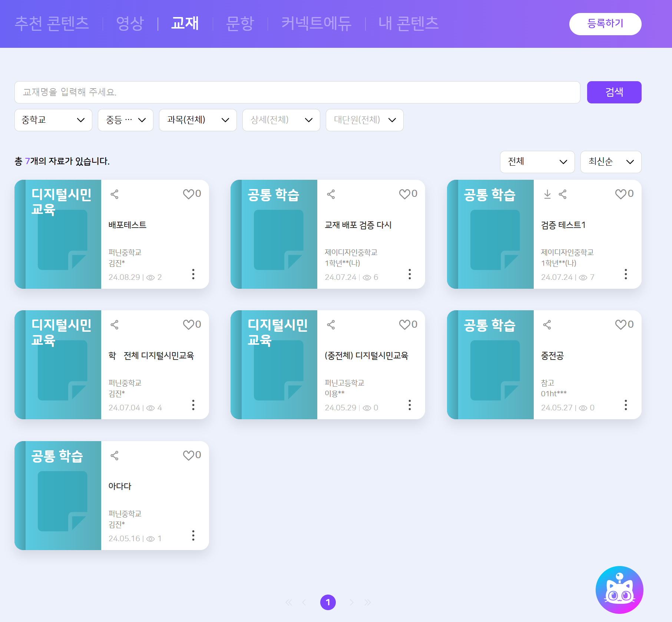Click share icon on 배포테스트 card
The width and height of the screenshot is (672, 622).
coord(115,194)
